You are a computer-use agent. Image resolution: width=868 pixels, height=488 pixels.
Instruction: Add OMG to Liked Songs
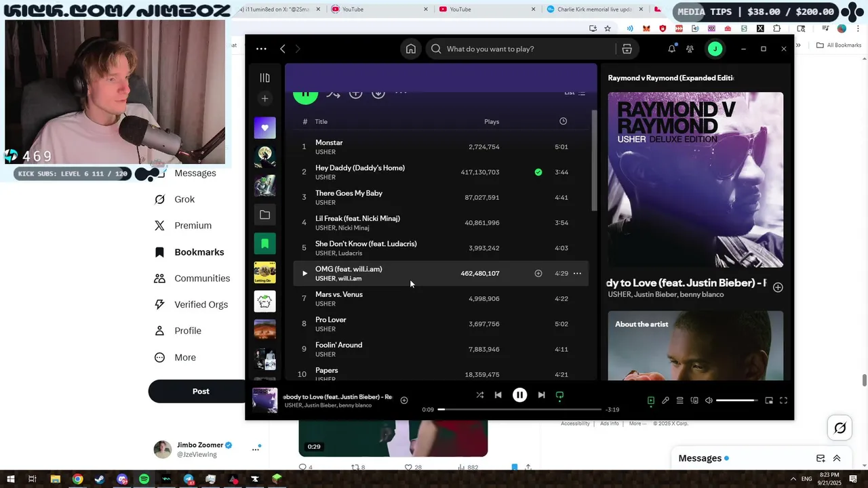538,274
